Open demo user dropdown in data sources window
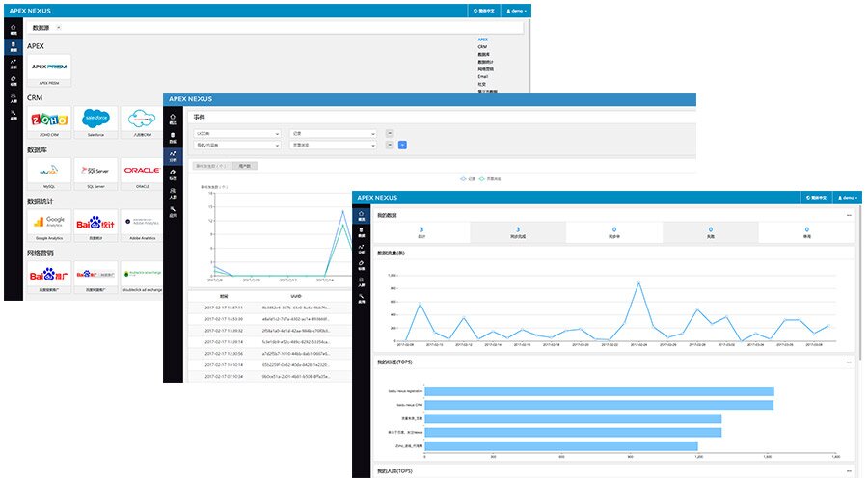The height and width of the screenshot is (482, 868). (x=515, y=11)
